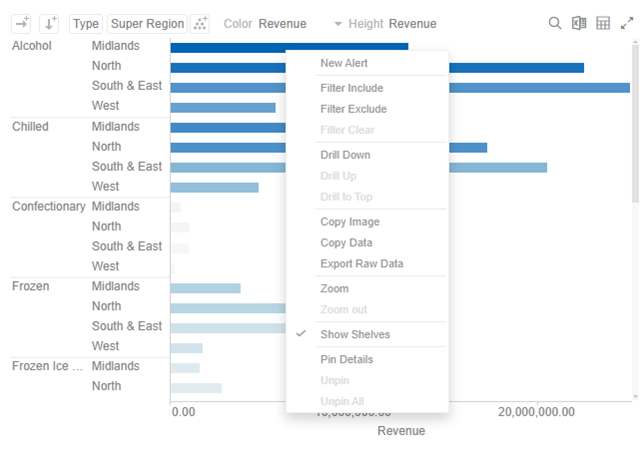The image size is (643, 450).
Task: Choose Filter Include in context menu
Action: pyautogui.click(x=351, y=88)
